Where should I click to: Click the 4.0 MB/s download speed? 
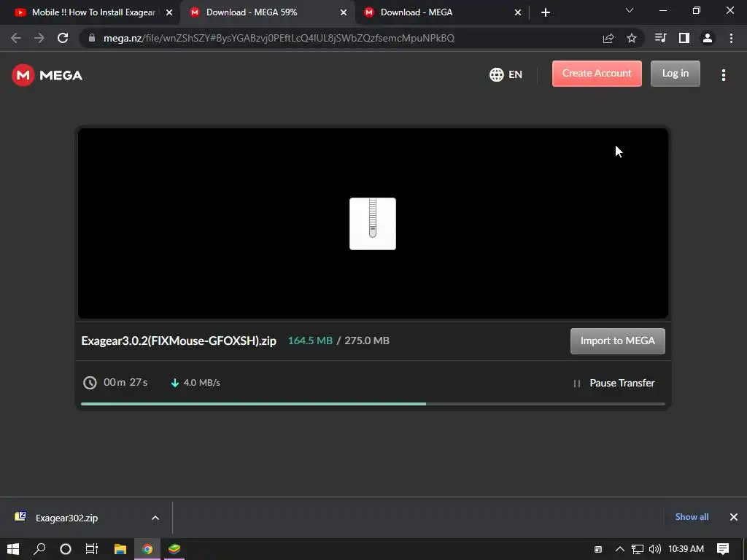pos(201,382)
